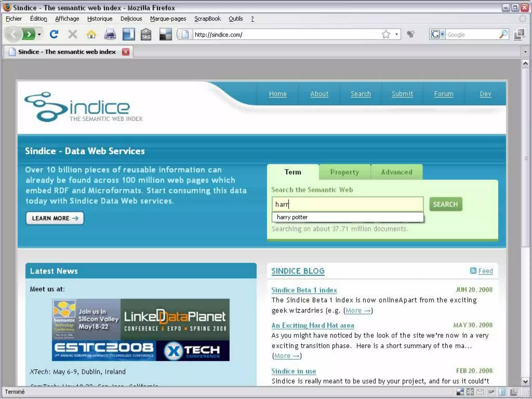Click the Print icon in toolbar
Screen dimensions: 532x399
pos(110,34)
